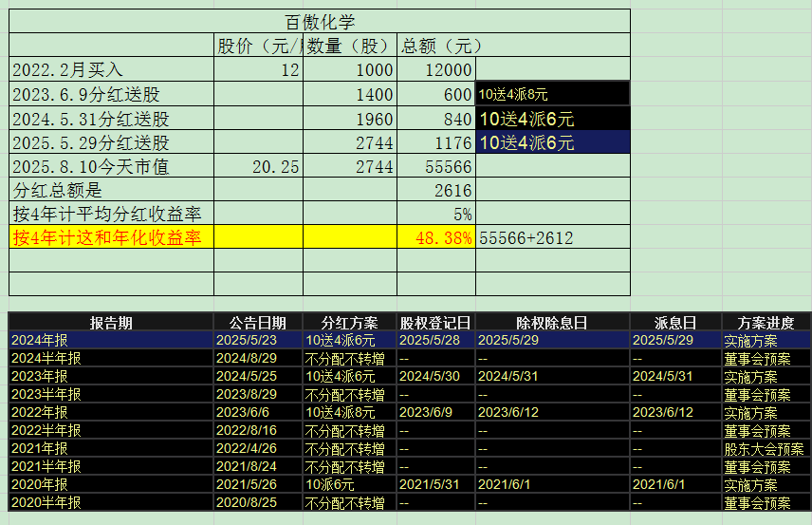Select the 百傲化学 title cell
The width and height of the screenshot is (812, 525).
320,21
